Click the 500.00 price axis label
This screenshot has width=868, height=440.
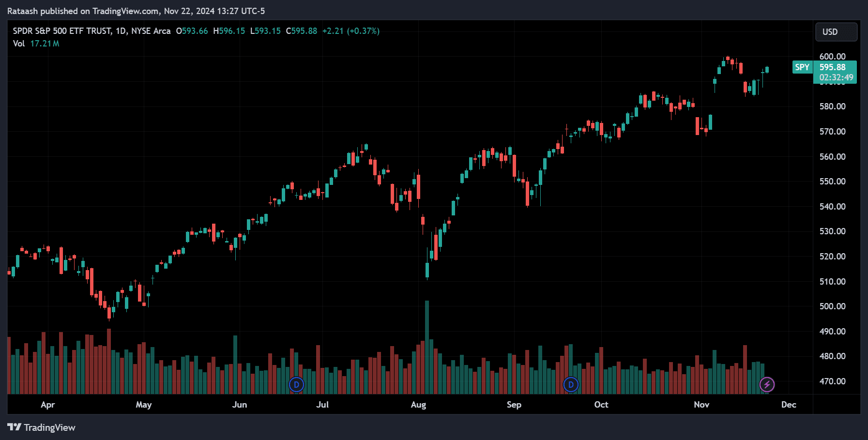(x=832, y=306)
